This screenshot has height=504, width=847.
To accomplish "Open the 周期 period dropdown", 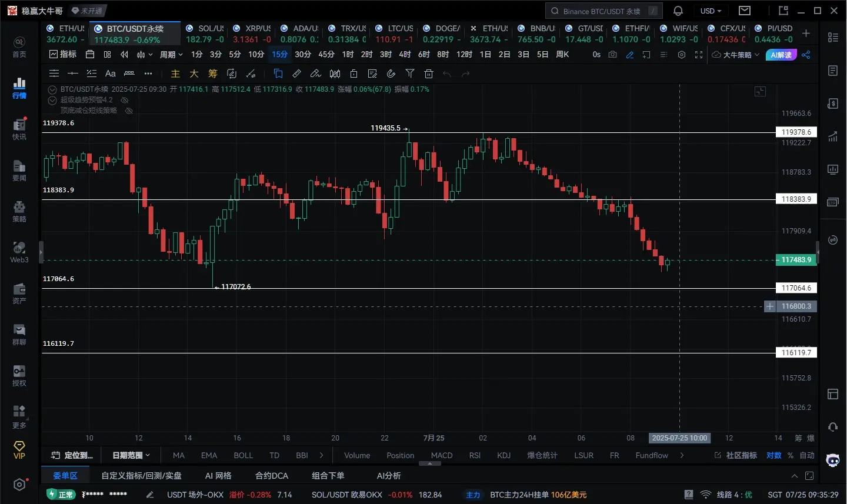I will tap(171, 55).
